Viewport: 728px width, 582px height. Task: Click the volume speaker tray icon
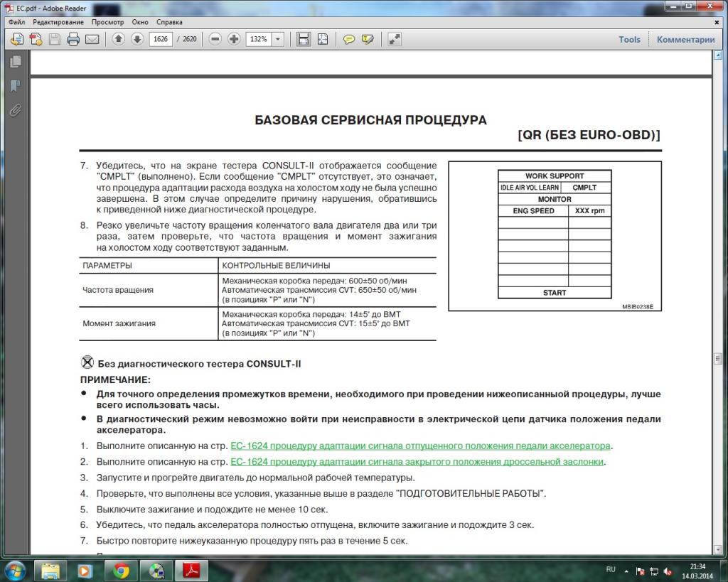(668, 571)
